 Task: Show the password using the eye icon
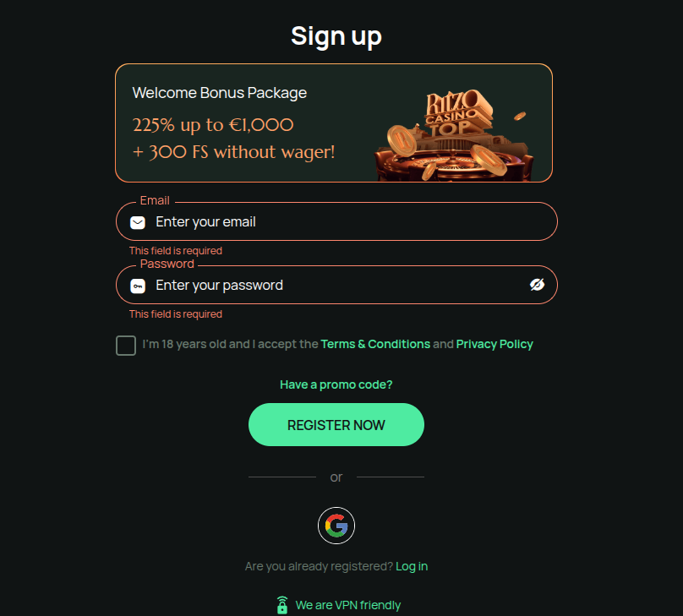click(x=537, y=285)
